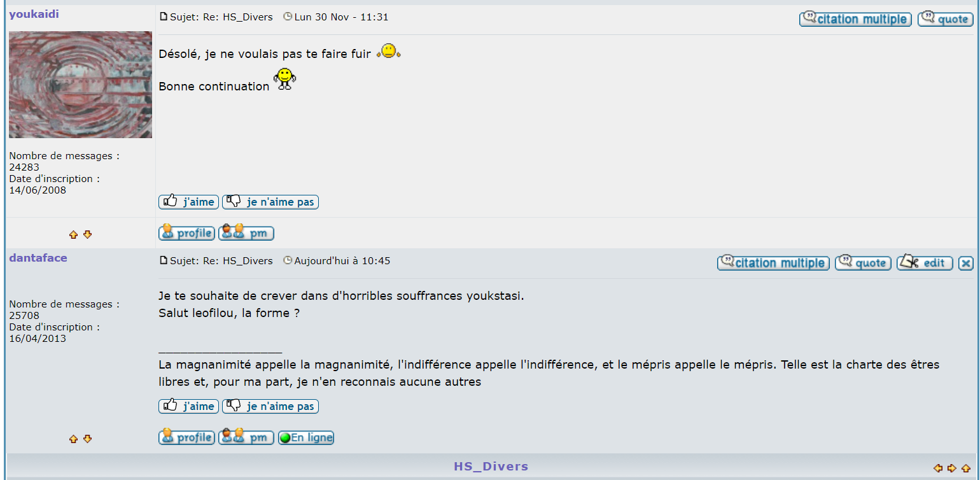Open youkaidi's profile button

pos(186,233)
